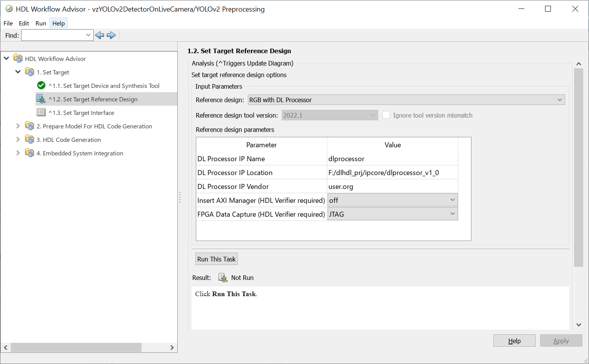Click the find previous blue left arrow
This screenshot has width=589, height=364.
point(99,35)
